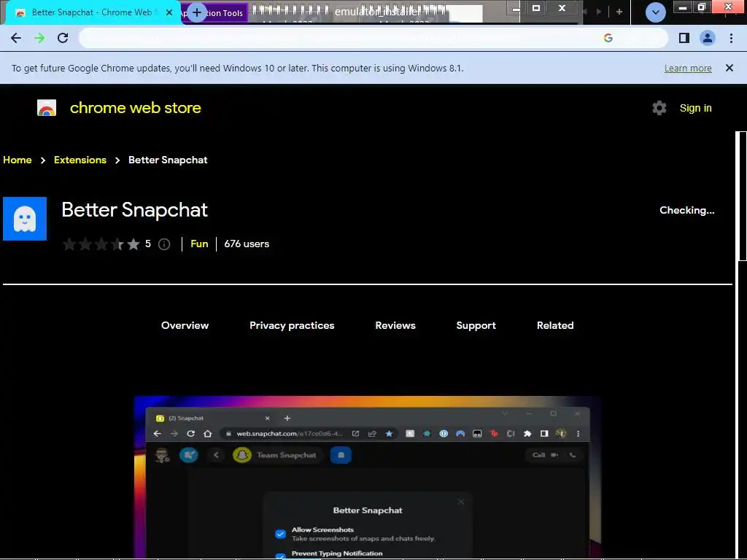The width and height of the screenshot is (747, 560).
Task: Open the Fun category link
Action: tap(199, 244)
